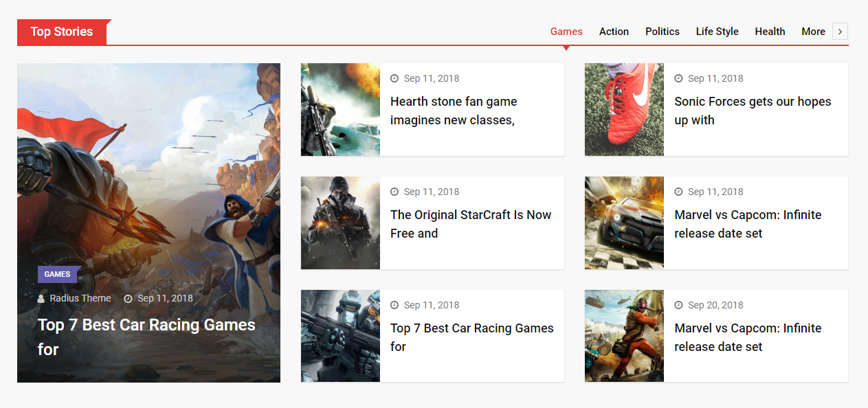The image size is (868, 408).
Task: Click the orange-suited fighter thumbnail
Action: pos(624,336)
